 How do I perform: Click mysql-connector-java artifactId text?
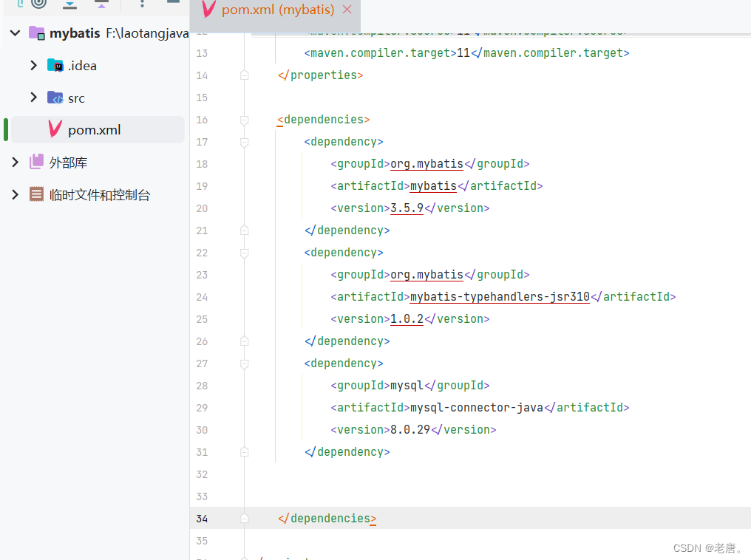[477, 407]
